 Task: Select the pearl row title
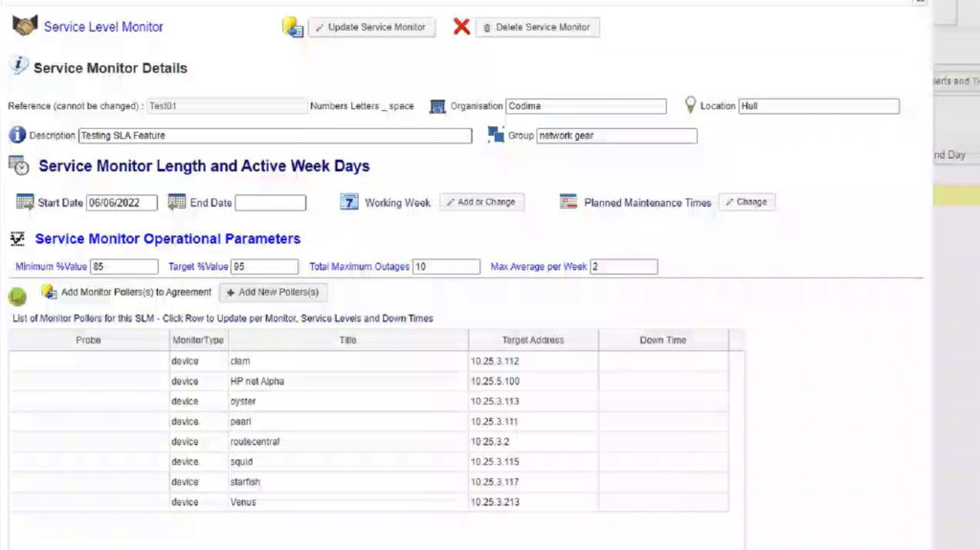(x=240, y=422)
